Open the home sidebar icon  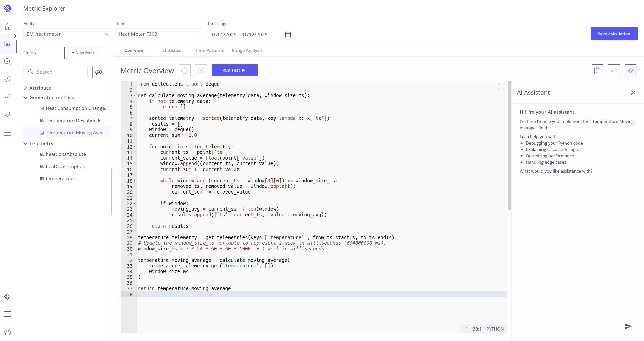8,26
